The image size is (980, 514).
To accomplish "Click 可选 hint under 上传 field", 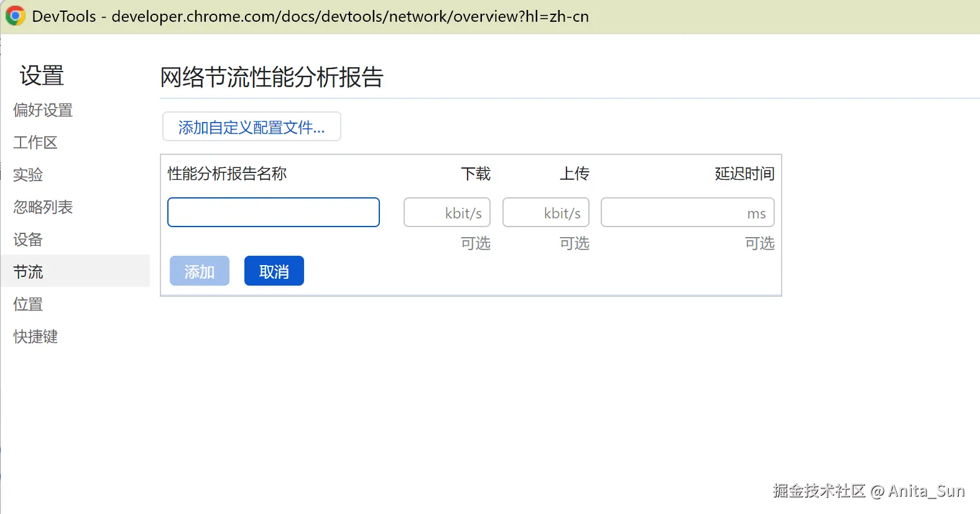I will (575, 243).
